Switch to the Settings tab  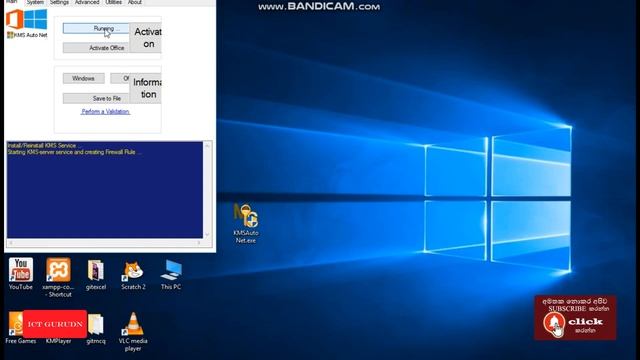point(59,2)
